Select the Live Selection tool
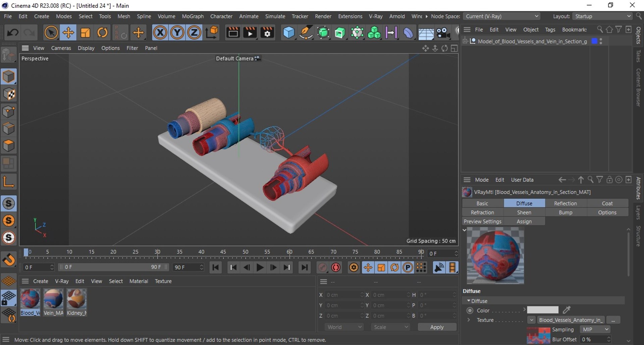This screenshot has width=644, height=345. coord(51,33)
